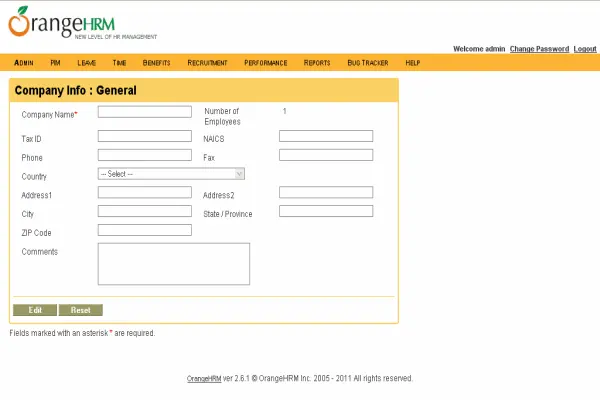Focus the Comments text area
Image resolution: width=600 pixels, height=400 pixels.
coord(173,264)
